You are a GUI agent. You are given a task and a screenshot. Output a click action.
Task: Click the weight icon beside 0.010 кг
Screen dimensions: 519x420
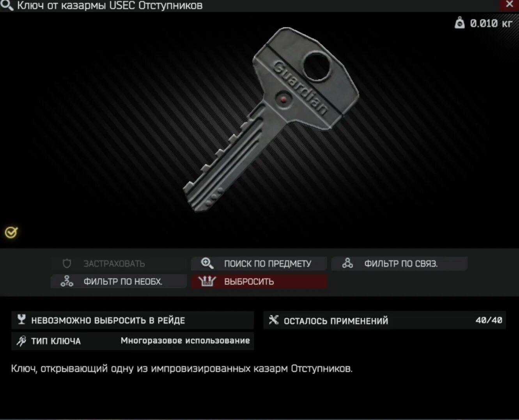(460, 23)
